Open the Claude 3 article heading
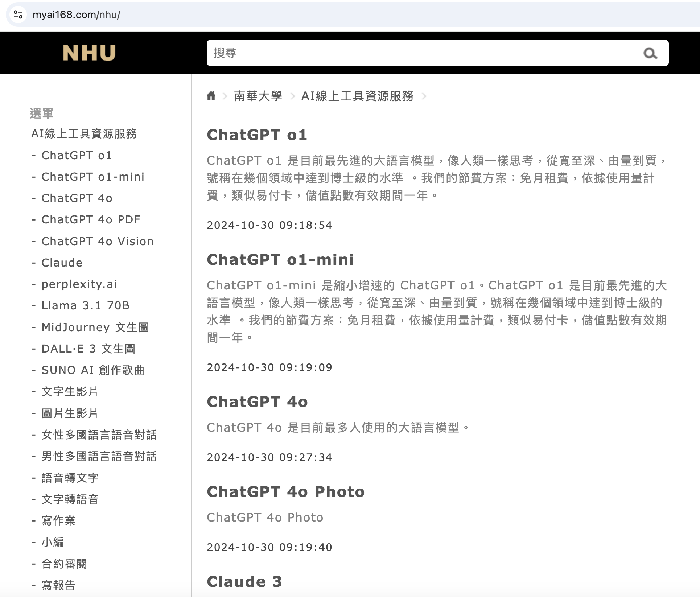700x597 pixels. [x=244, y=581]
